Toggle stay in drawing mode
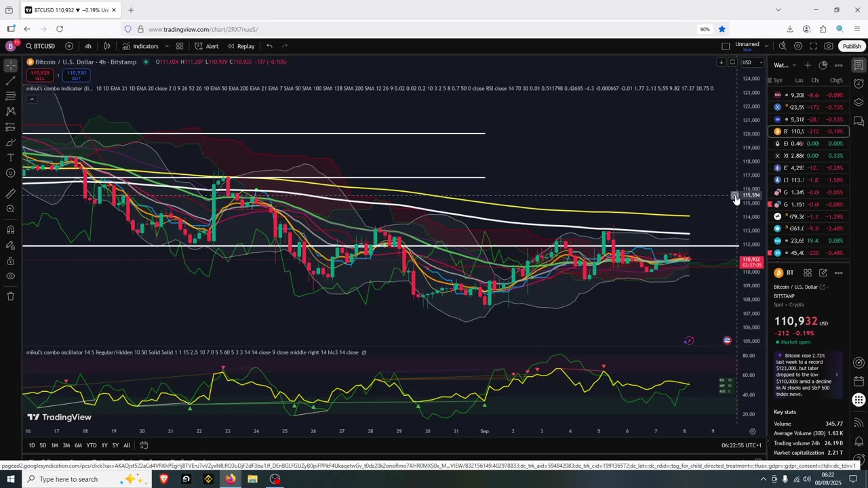Viewport: 868px width, 488px height. click(x=11, y=245)
